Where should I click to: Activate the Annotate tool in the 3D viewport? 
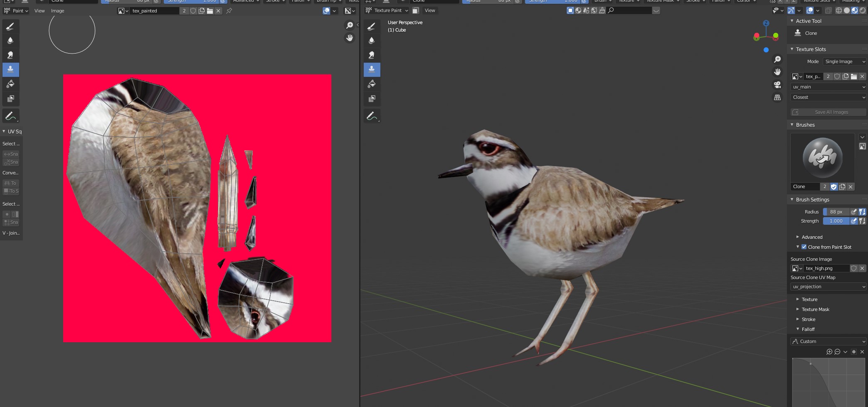coord(372,116)
